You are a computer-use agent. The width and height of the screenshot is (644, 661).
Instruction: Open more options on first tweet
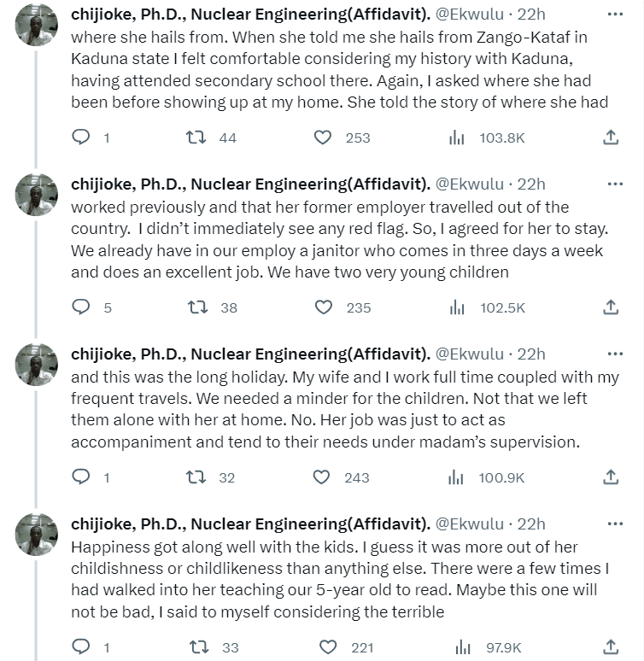coord(614,15)
